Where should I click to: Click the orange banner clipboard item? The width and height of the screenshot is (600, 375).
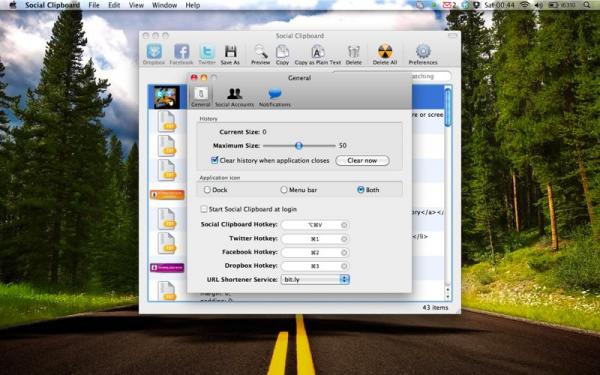167,195
